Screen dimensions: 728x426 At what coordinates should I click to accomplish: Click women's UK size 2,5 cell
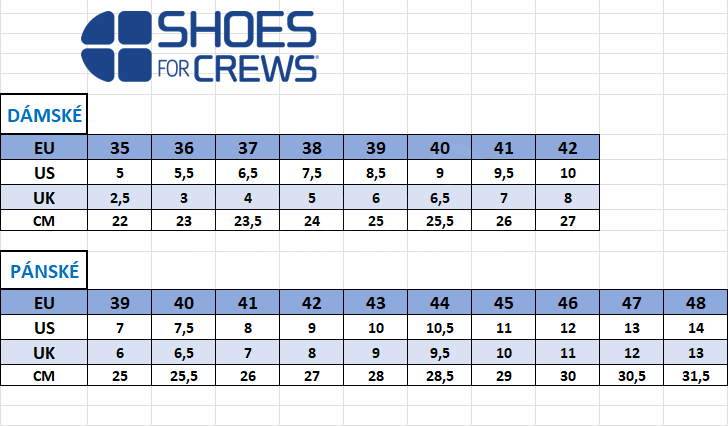click(x=120, y=198)
